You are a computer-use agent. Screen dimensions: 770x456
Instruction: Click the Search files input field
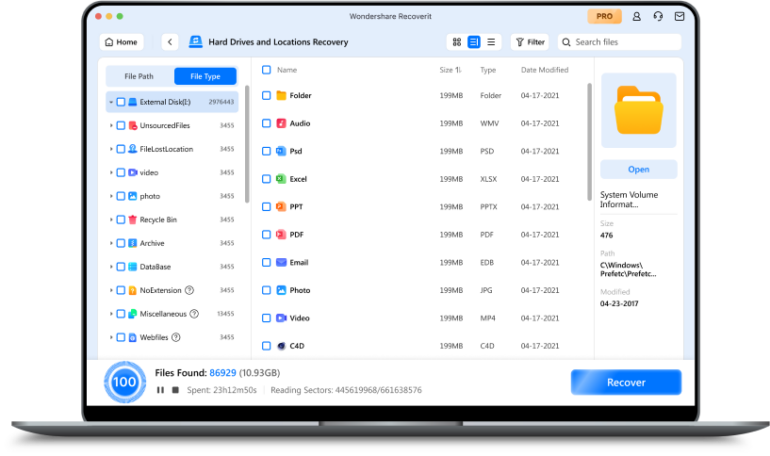pyautogui.click(x=620, y=42)
